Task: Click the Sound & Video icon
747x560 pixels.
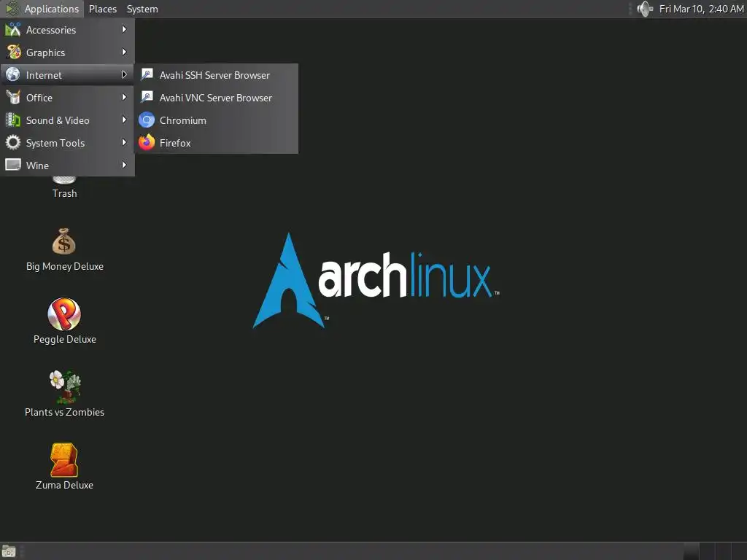Action: coord(13,120)
